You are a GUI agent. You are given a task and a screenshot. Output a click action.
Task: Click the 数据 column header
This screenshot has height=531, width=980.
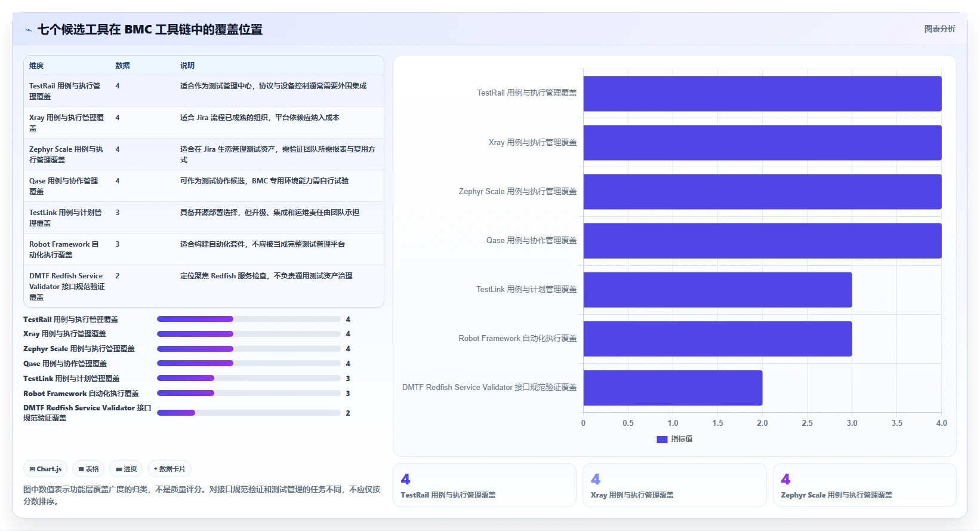(122, 66)
